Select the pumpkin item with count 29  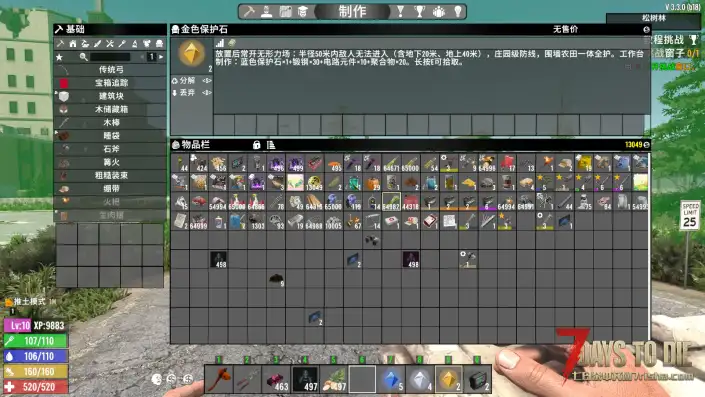click(x=372, y=182)
